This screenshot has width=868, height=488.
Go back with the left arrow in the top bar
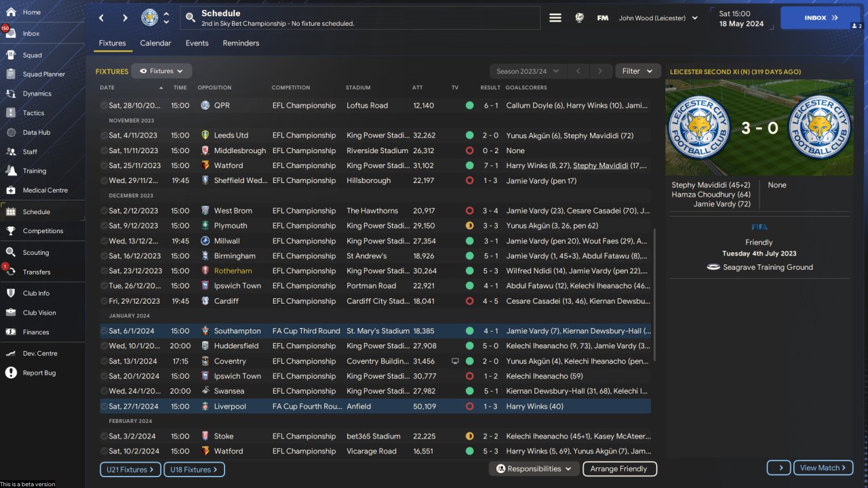pos(101,18)
